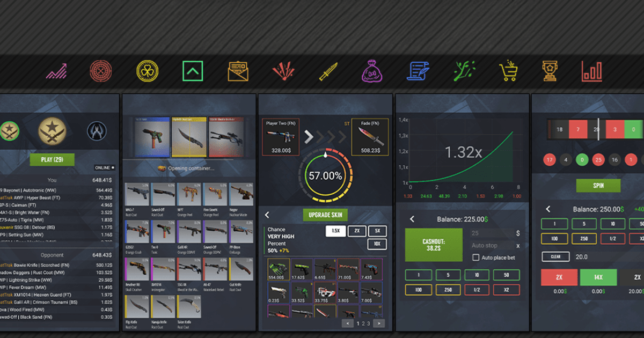Select the yellow clover icon

tap(147, 71)
